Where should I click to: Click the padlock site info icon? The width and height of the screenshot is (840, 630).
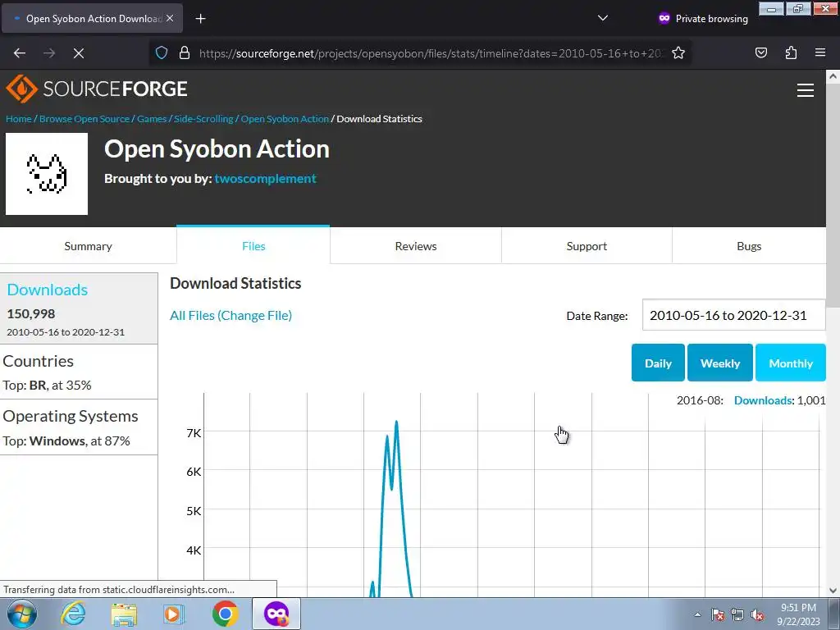coord(185,52)
